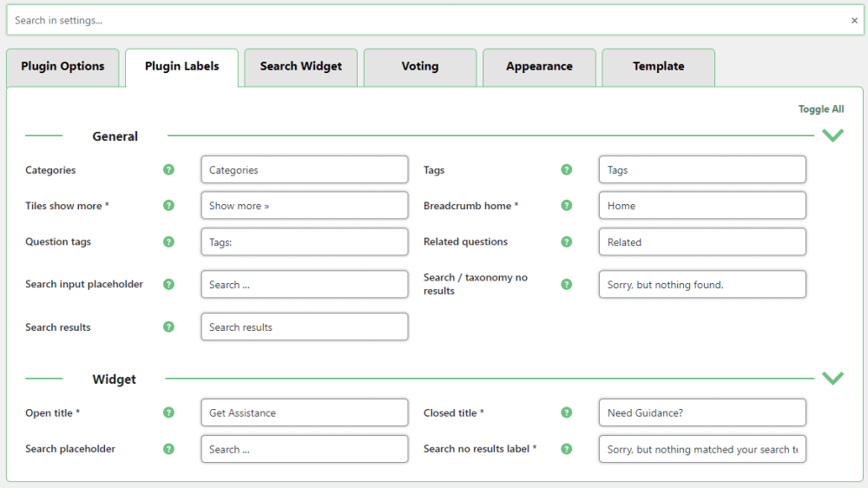868x488 pixels.
Task: Click help icon for Closed title
Action: (567, 413)
